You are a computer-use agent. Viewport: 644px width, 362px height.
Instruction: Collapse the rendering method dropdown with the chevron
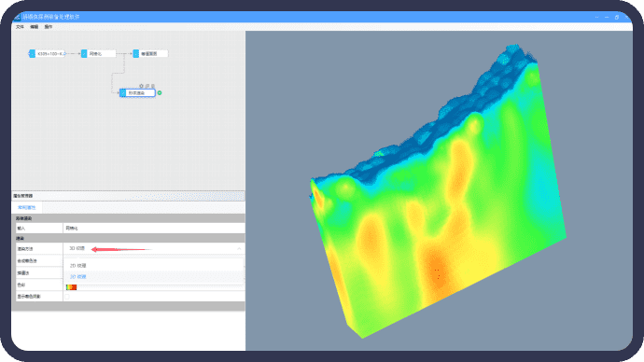click(239, 249)
